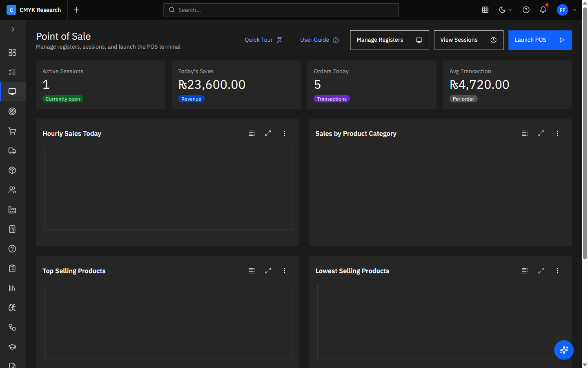
Task: Open the dashboard grid icon in sidebar
Action: point(12,52)
